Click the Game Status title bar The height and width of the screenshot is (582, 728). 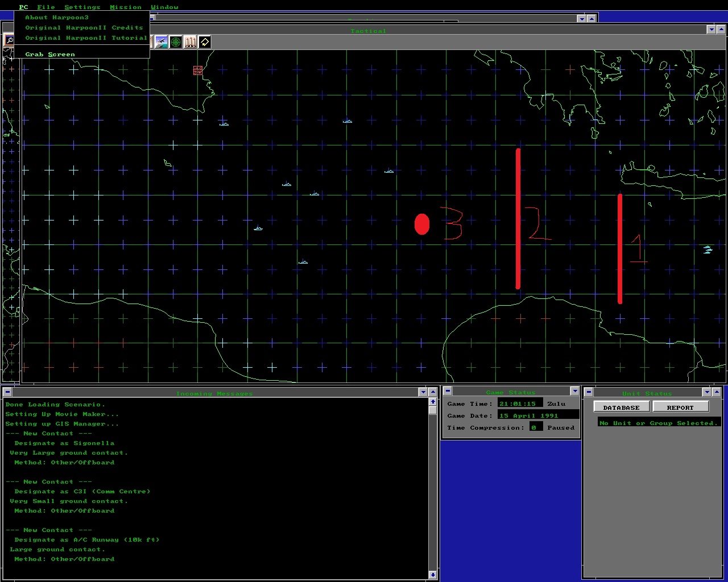[511, 392]
